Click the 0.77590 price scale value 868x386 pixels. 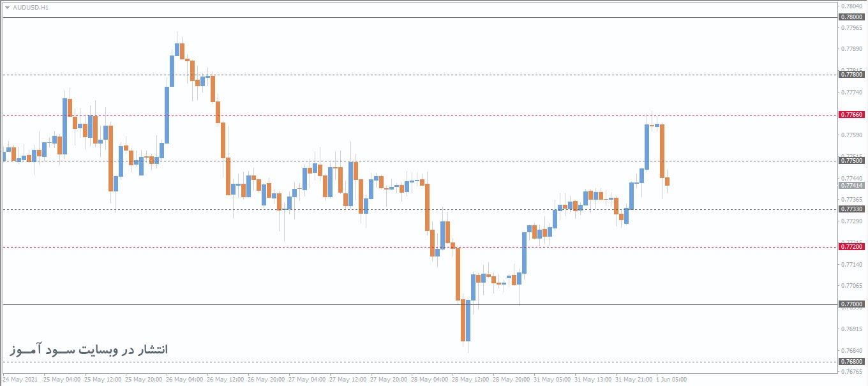[x=853, y=135]
